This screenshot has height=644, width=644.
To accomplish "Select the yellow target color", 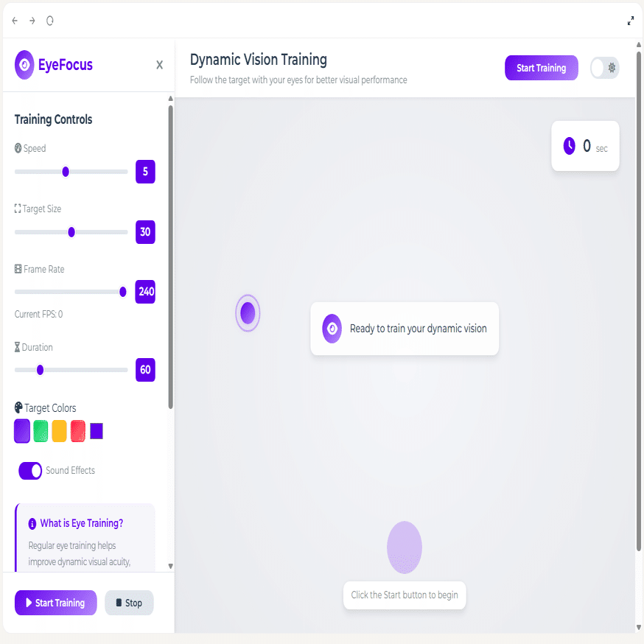I will click(59, 431).
